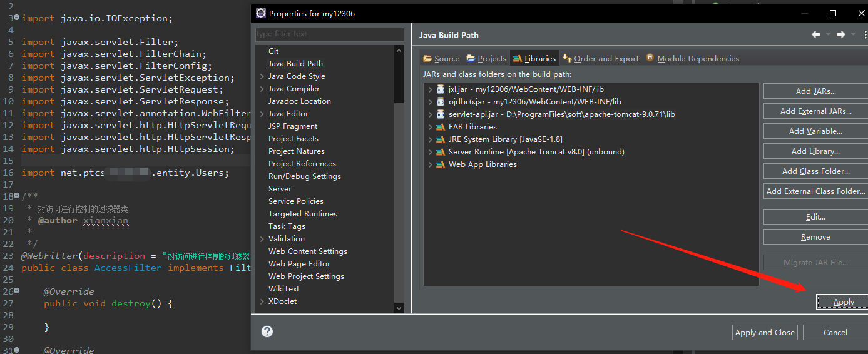Click the Web App Libraries icon
This screenshot has height=354, width=868.
441,164
